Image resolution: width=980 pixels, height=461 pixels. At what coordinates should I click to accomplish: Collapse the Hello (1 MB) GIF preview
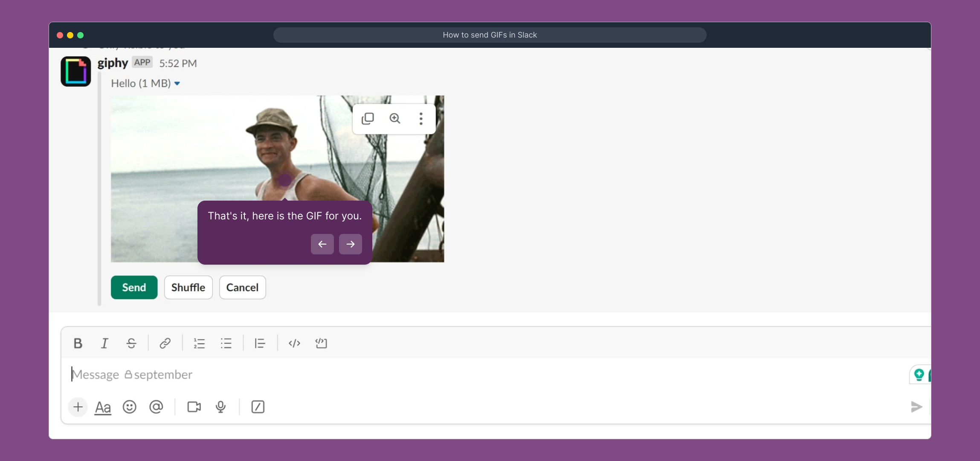pos(177,84)
